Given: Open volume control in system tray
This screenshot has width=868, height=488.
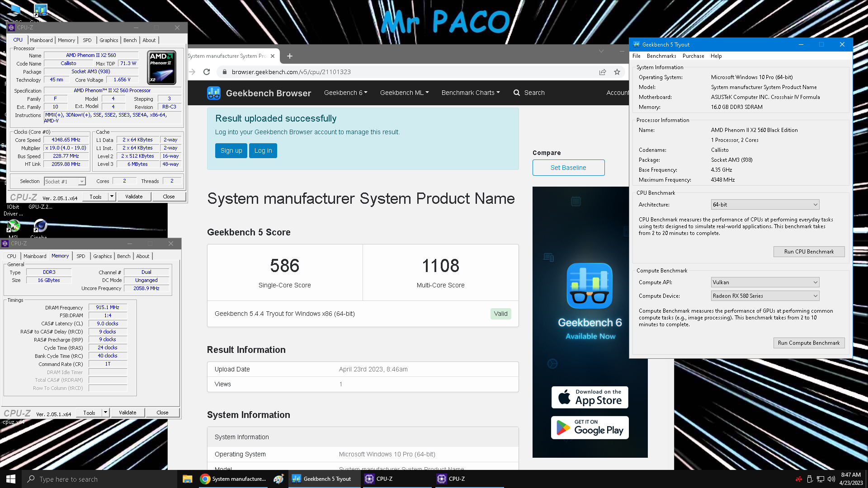Looking at the screenshot, I should pos(831,479).
